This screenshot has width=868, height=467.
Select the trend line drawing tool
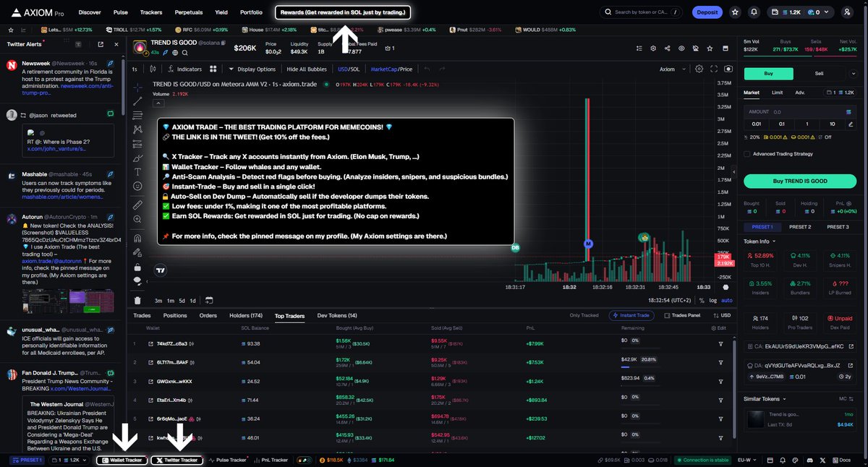tap(137, 100)
